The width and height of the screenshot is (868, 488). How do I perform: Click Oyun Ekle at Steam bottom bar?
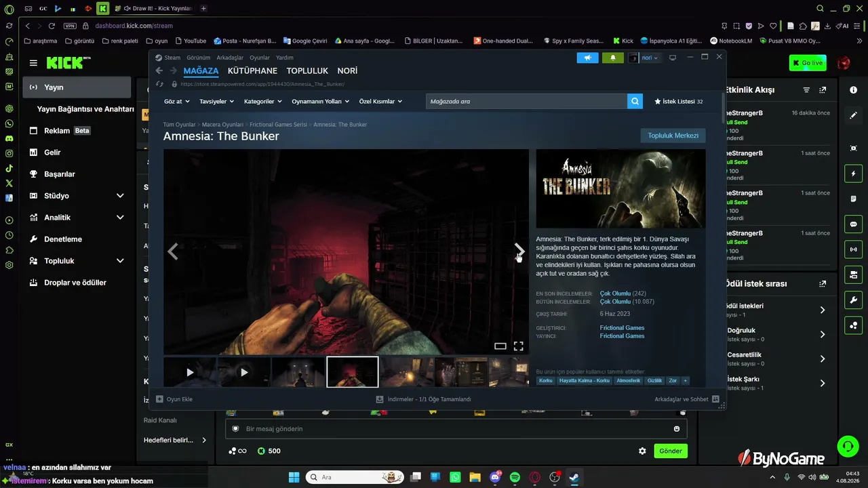pyautogui.click(x=174, y=399)
